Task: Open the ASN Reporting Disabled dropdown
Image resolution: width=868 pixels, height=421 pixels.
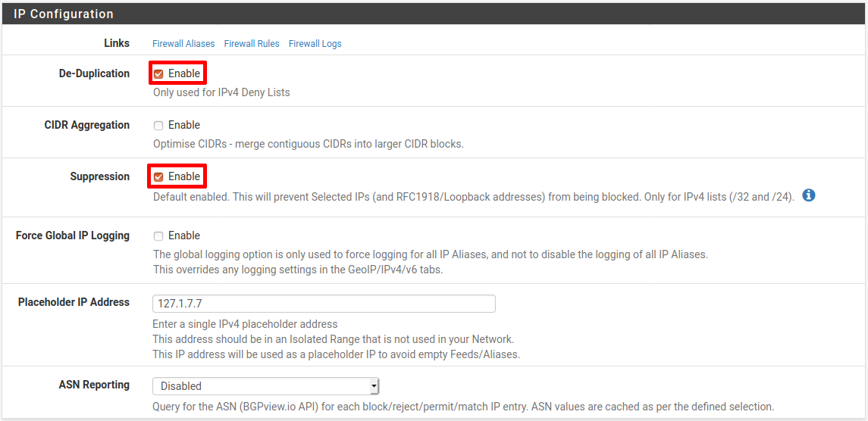Action: tap(266, 385)
